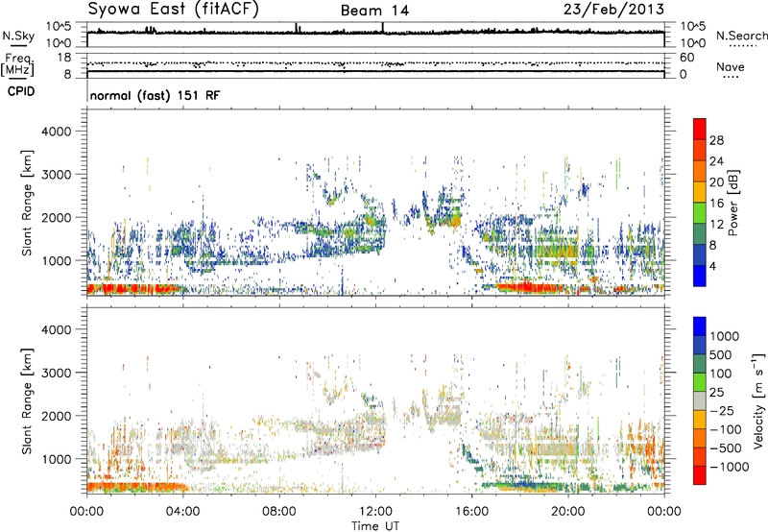Click the '60' tick right of frequency panel

687,58
